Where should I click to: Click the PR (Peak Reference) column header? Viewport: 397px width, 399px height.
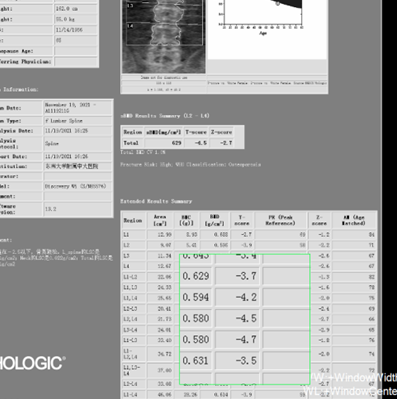[x=280, y=220]
